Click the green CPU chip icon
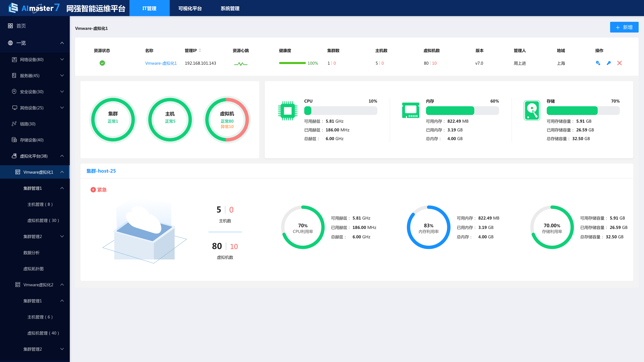 [x=287, y=111]
